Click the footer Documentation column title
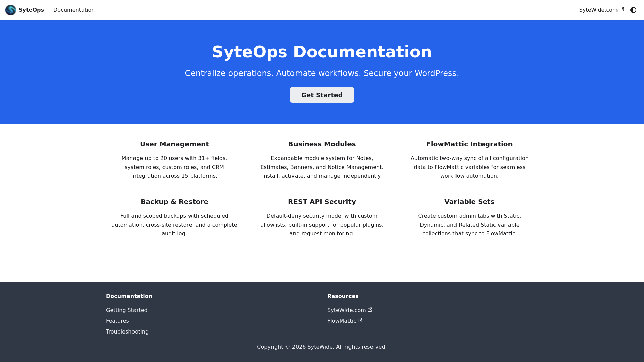This screenshot has width=644, height=362. coord(129,296)
